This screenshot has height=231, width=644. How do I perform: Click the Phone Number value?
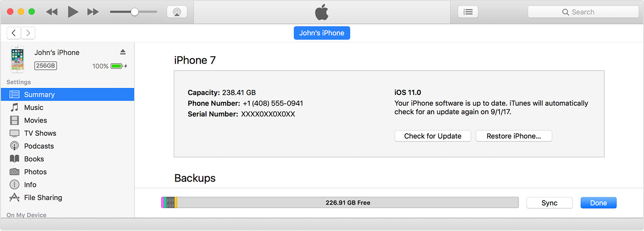(x=273, y=104)
